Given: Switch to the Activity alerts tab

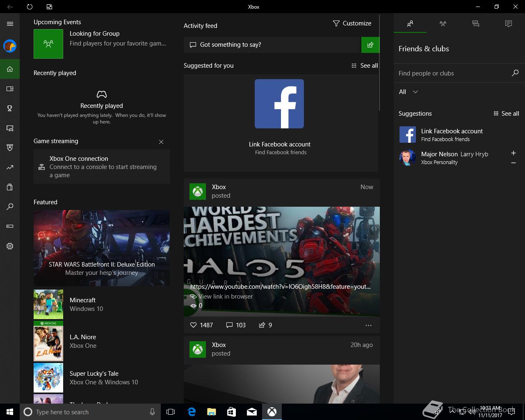Looking at the screenshot, I should [509, 24].
